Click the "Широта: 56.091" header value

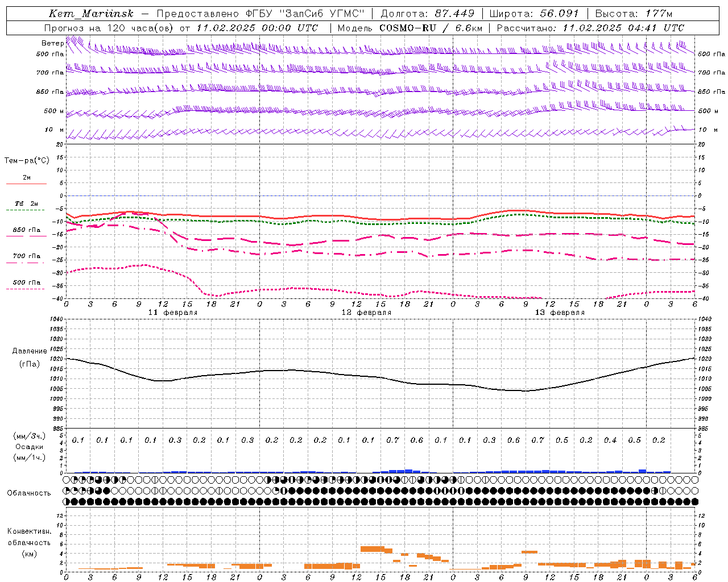(534, 14)
